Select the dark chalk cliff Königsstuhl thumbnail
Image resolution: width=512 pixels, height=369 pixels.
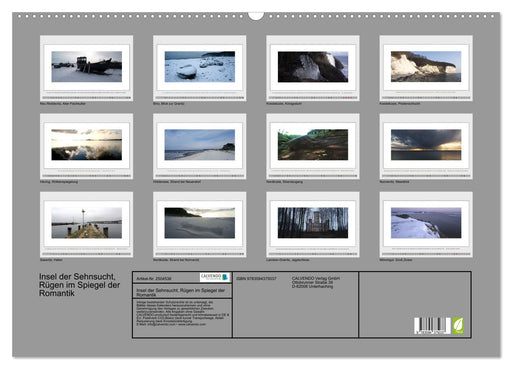click(313, 68)
